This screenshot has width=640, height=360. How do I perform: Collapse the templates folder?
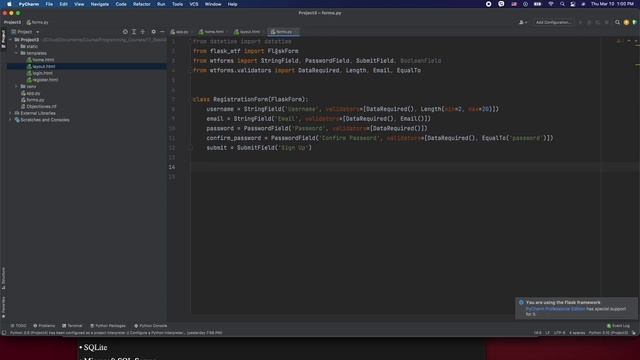click(17, 53)
